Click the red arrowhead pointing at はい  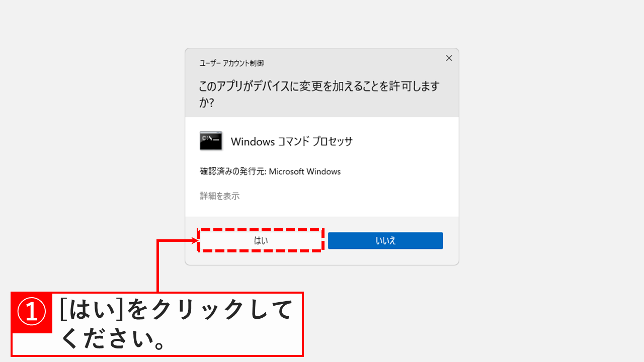(196, 241)
